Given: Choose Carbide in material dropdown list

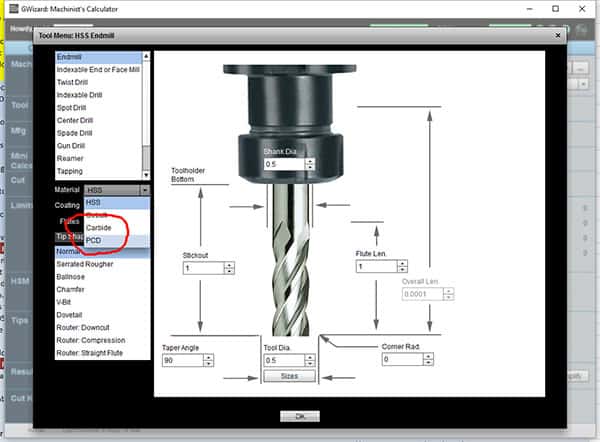Looking at the screenshot, I should 117,228.
